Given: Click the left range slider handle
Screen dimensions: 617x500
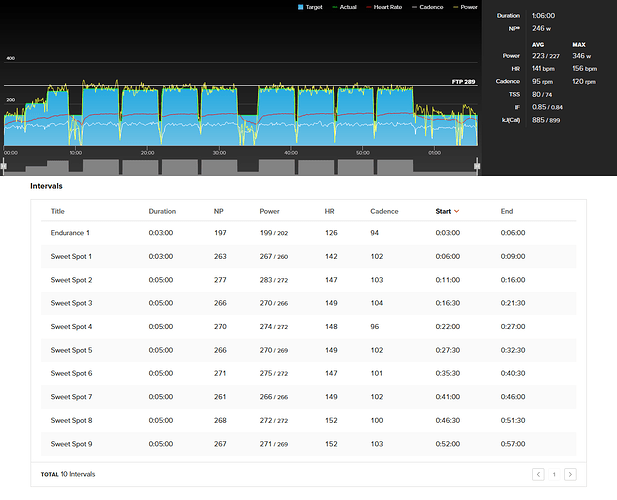Looking at the screenshot, I should [4, 166].
